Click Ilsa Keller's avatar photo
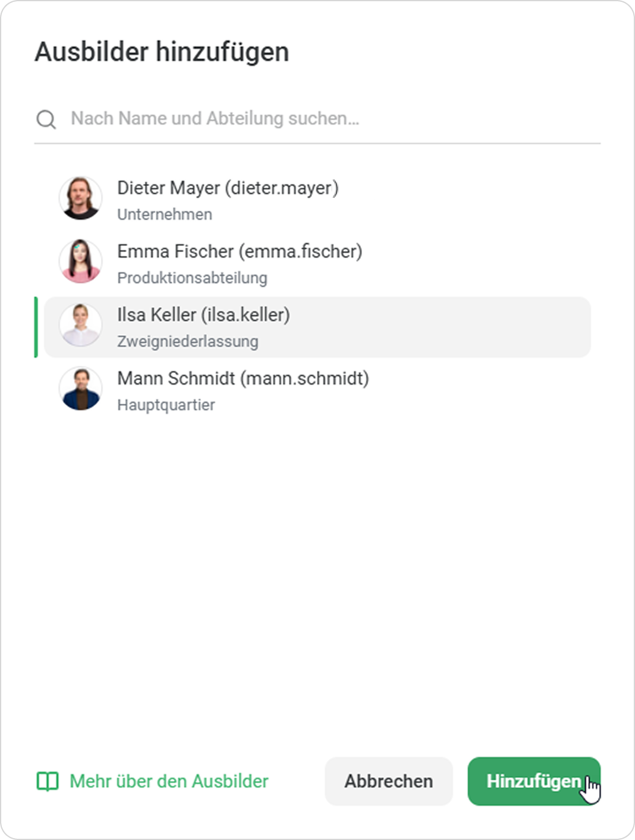 pos(81,325)
